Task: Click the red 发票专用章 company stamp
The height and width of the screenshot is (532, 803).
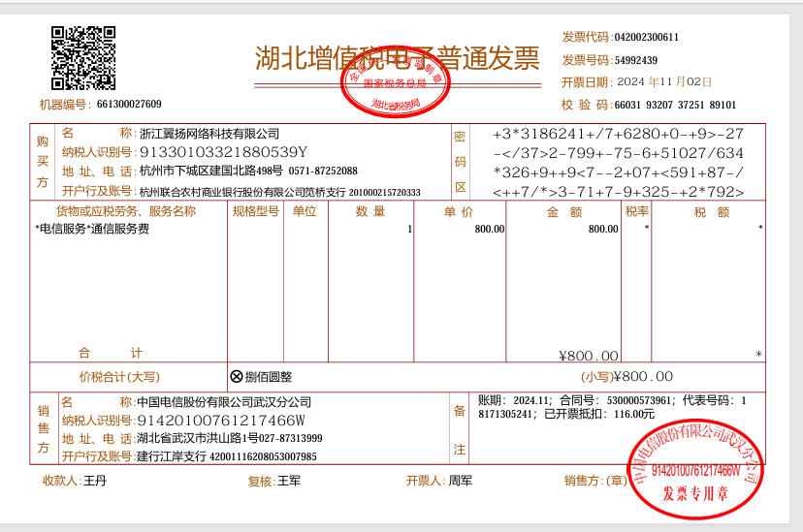Action: [x=694, y=470]
